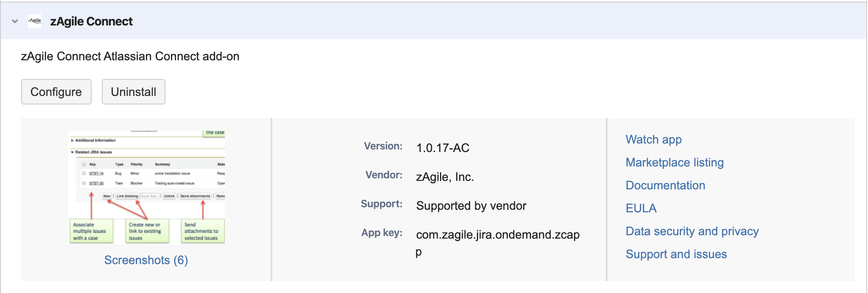Click the 'App key:' field label
Image resolution: width=868 pixels, height=293 pixels.
(381, 233)
